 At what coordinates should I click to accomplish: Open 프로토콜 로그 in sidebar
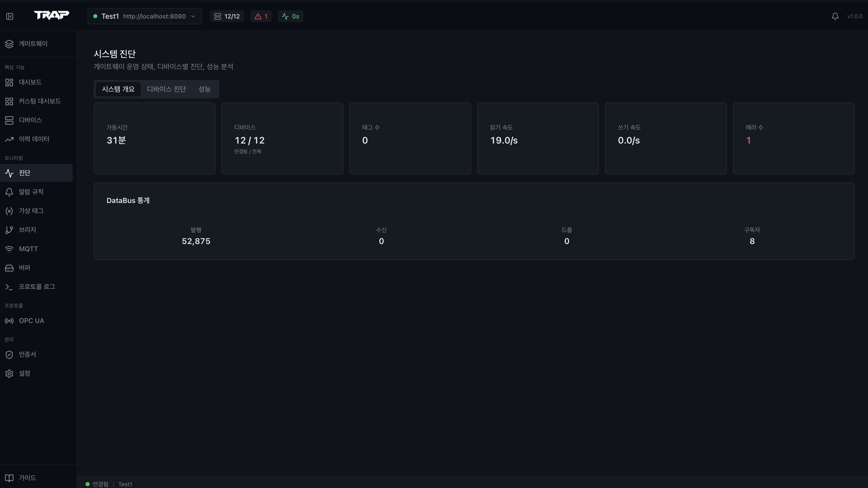click(x=37, y=287)
